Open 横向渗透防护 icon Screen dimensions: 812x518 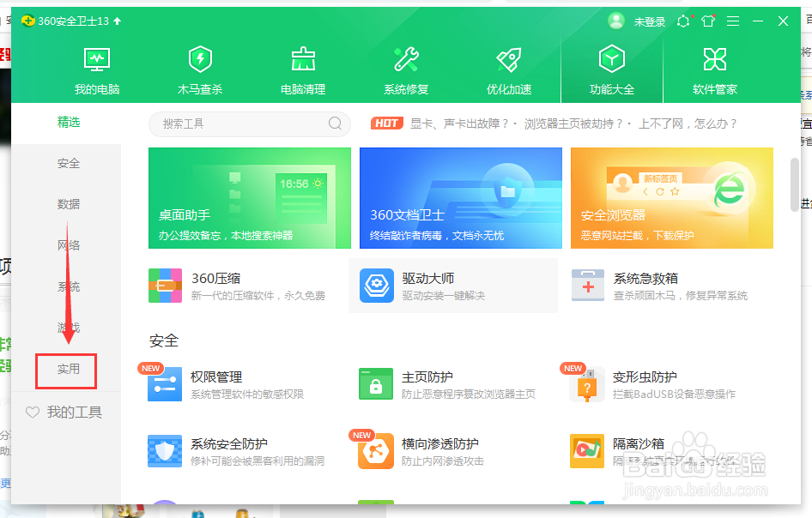[376, 451]
